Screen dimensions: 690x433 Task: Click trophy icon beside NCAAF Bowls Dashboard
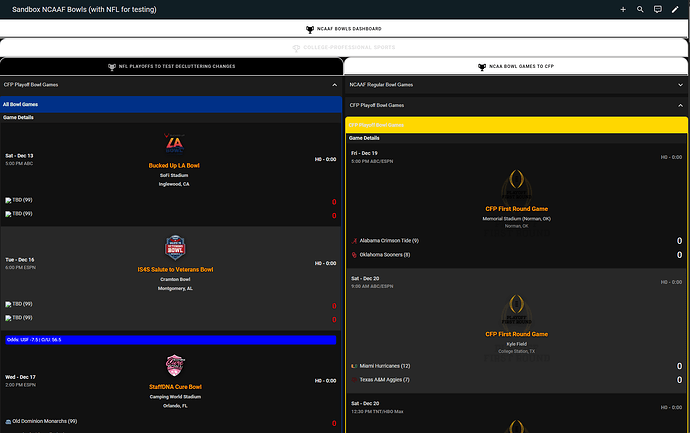(x=310, y=29)
